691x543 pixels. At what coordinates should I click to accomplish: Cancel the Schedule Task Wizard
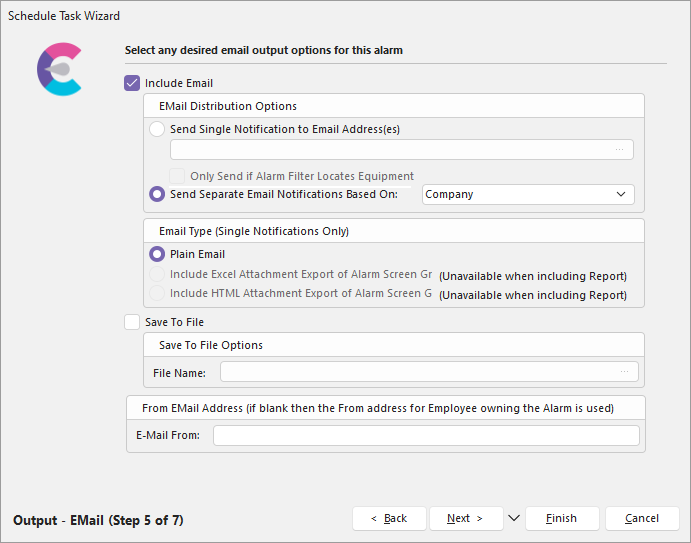[642, 518]
